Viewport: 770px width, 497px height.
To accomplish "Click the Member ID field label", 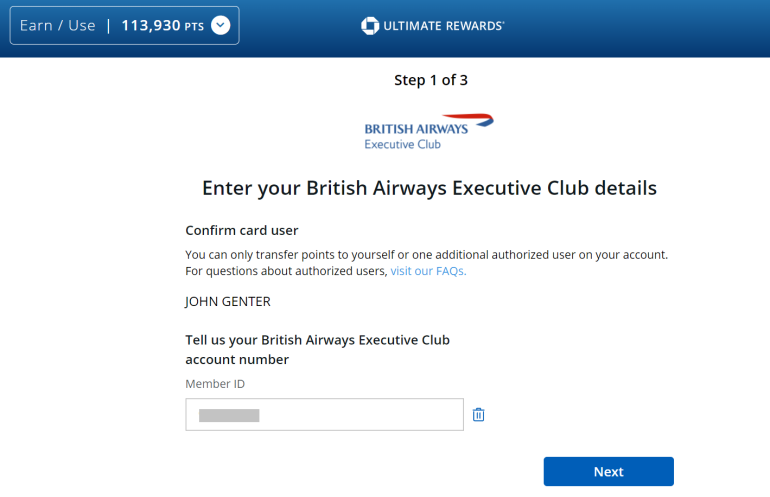I will pos(215,384).
